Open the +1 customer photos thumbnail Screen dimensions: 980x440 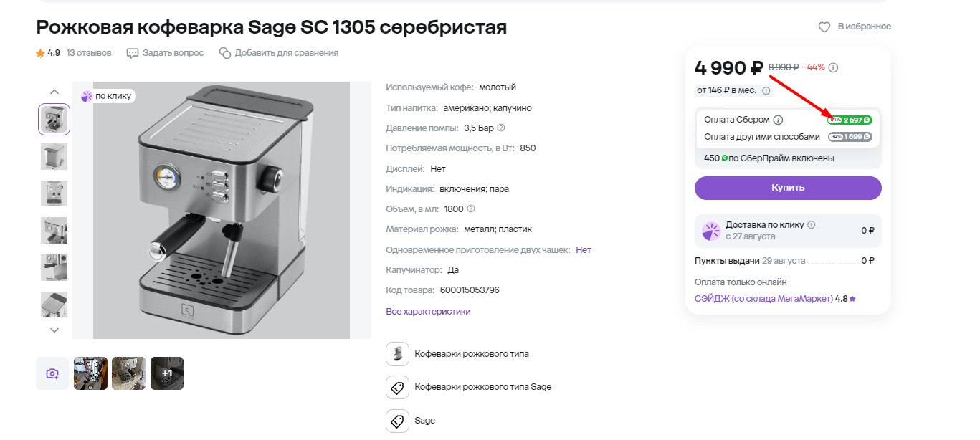click(x=167, y=373)
